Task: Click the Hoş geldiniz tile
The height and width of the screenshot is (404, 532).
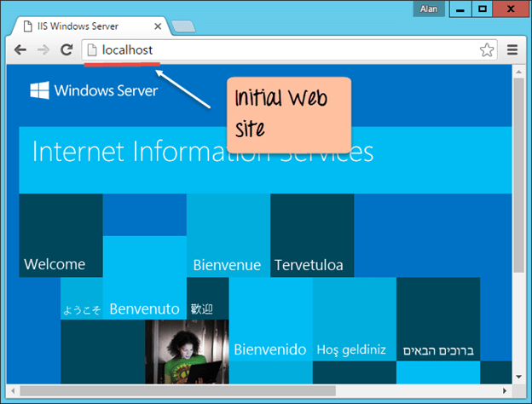Action: 353,328
